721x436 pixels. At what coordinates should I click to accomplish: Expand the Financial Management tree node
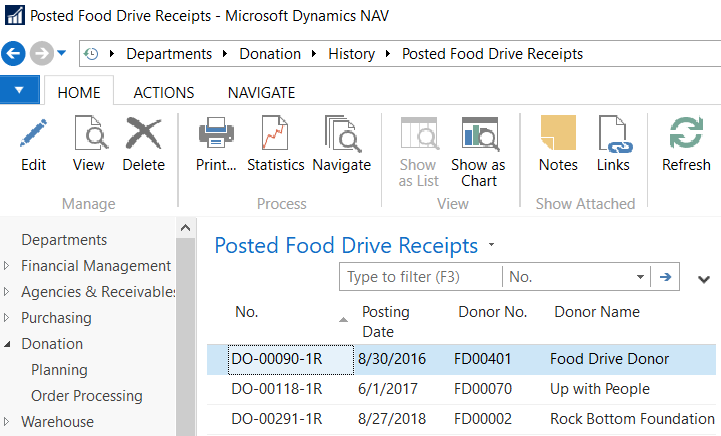tap(8, 266)
